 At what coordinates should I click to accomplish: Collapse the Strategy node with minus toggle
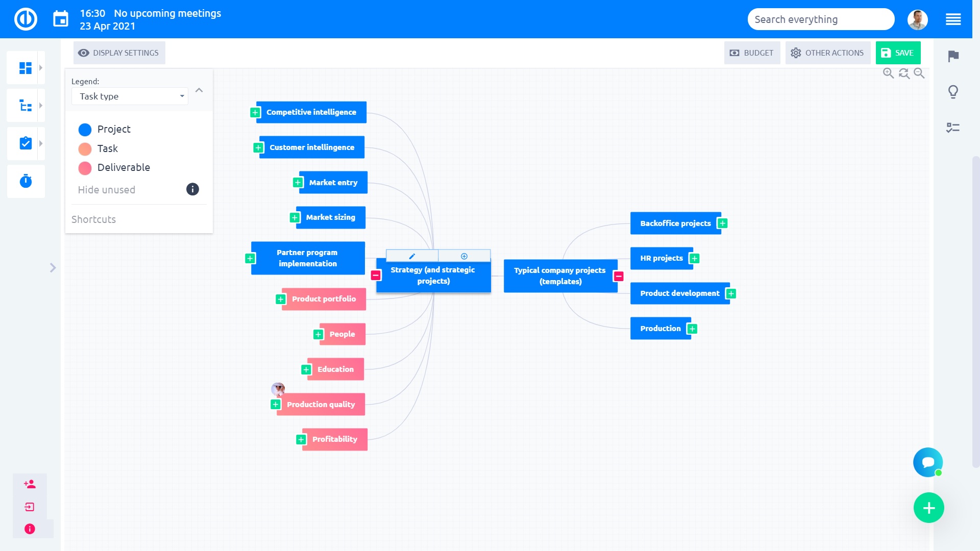(x=376, y=275)
